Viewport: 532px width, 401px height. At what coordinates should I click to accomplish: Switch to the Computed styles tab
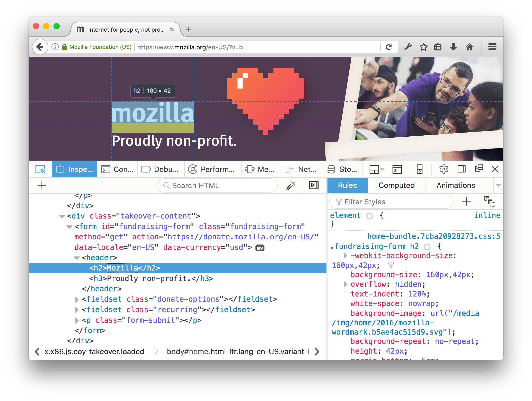coord(396,185)
